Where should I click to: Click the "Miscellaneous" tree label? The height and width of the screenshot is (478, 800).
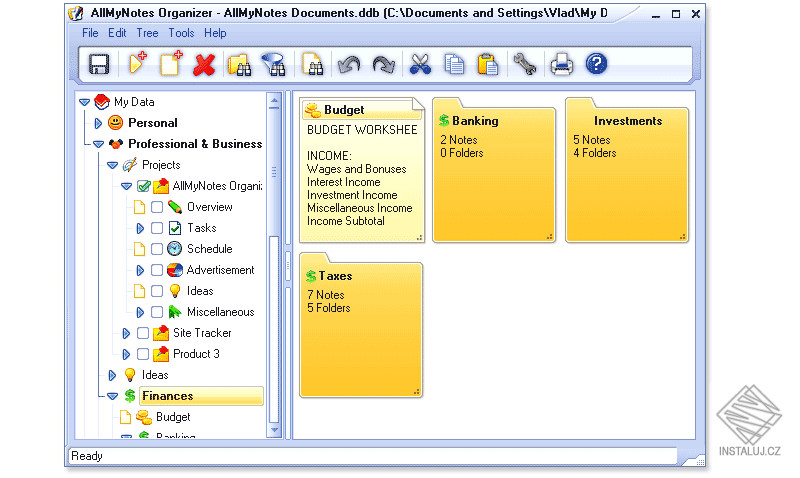[220, 312]
